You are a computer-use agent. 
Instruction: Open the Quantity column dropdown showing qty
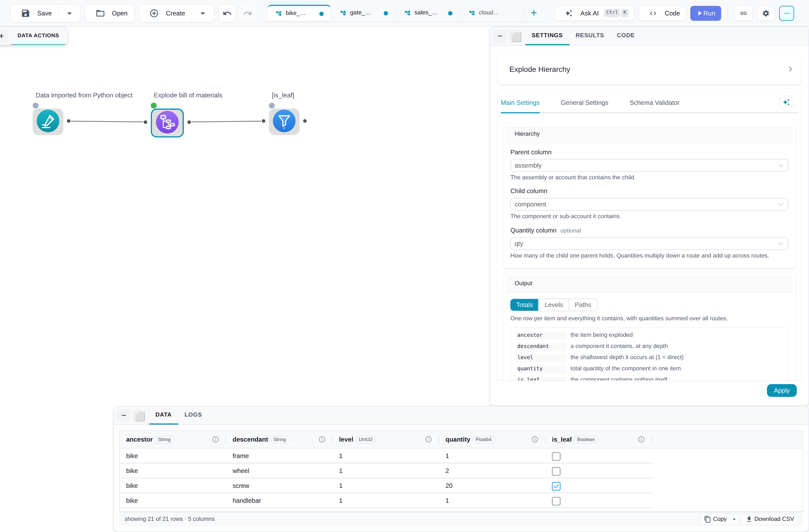tap(649, 244)
